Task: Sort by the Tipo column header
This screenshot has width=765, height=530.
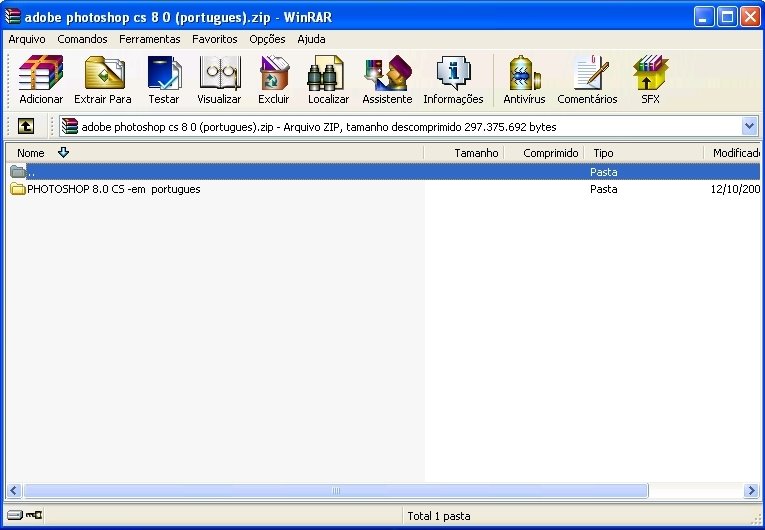Action: 644,153
